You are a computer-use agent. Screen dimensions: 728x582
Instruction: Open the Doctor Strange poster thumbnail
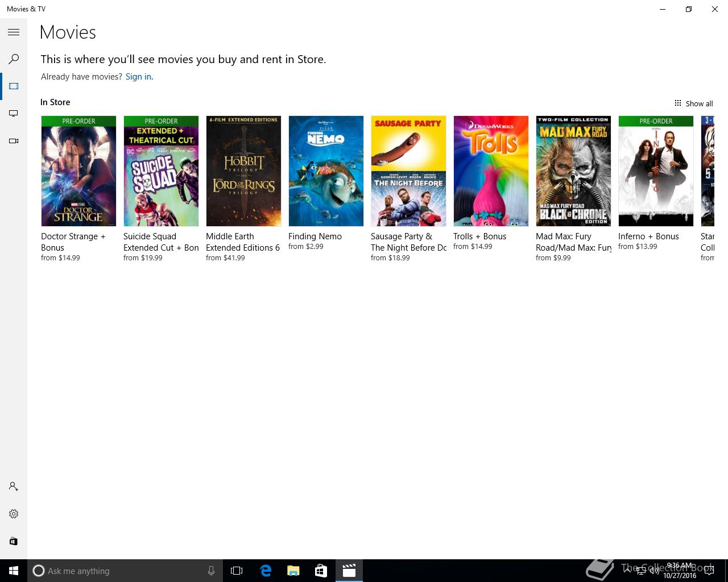[x=78, y=171]
